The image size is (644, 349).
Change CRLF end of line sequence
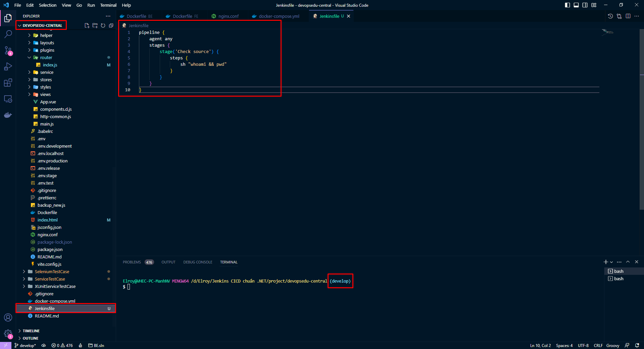point(598,345)
